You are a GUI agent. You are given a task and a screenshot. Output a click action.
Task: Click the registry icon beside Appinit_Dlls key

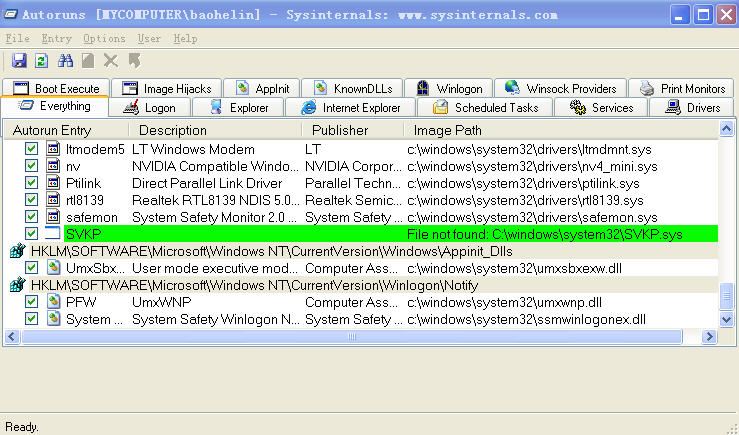(x=17, y=251)
